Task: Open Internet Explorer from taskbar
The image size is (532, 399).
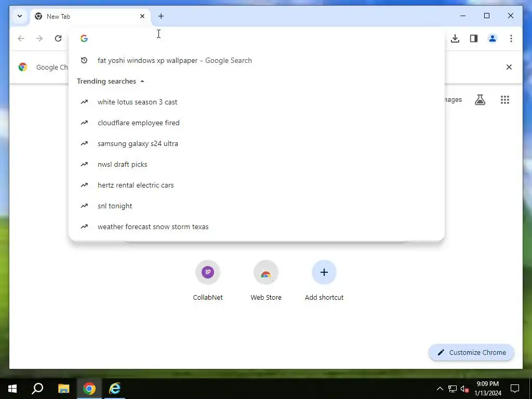Action: pos(115,389)
